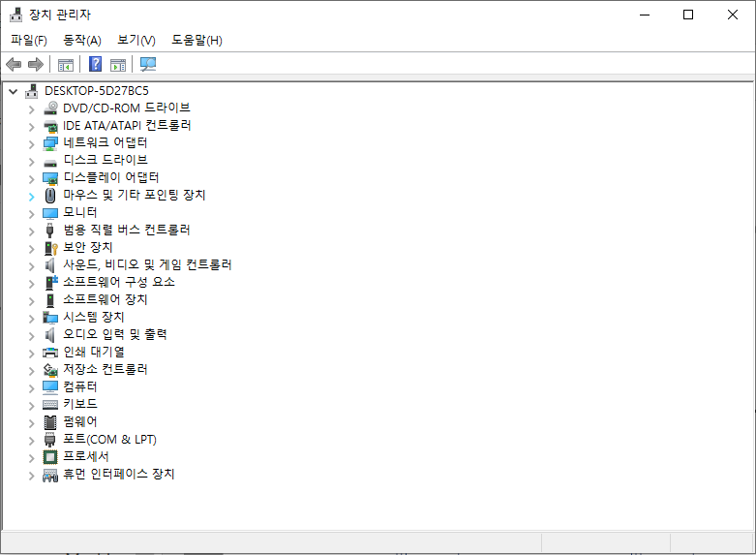Select the 소프트웨어 장치 label
This screenshot has height=555, width=756.
[106, 299]
